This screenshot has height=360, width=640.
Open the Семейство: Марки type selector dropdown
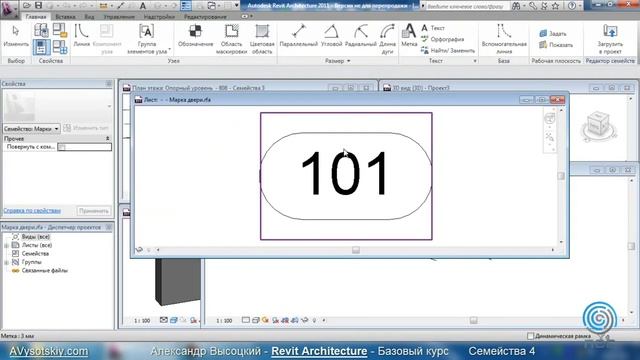(x=31, y=129)
